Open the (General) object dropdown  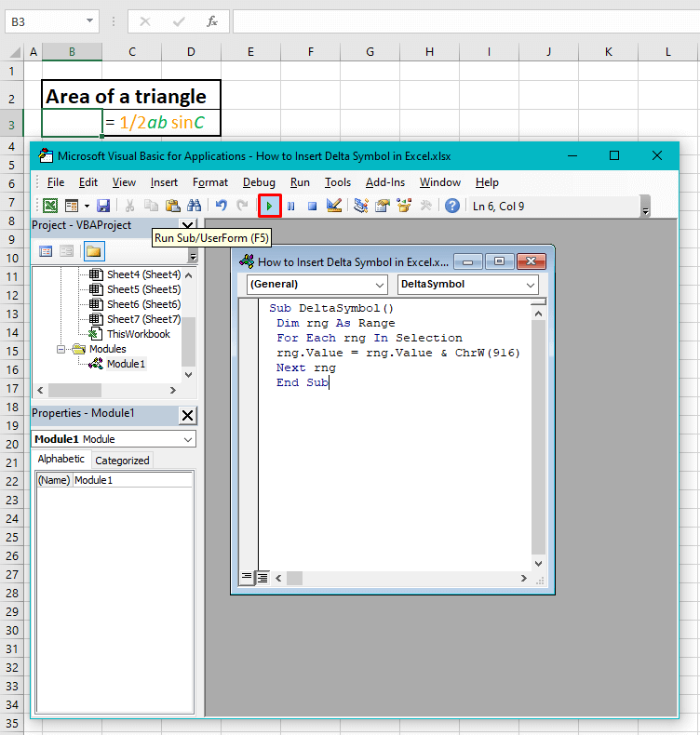coord(316,284)
